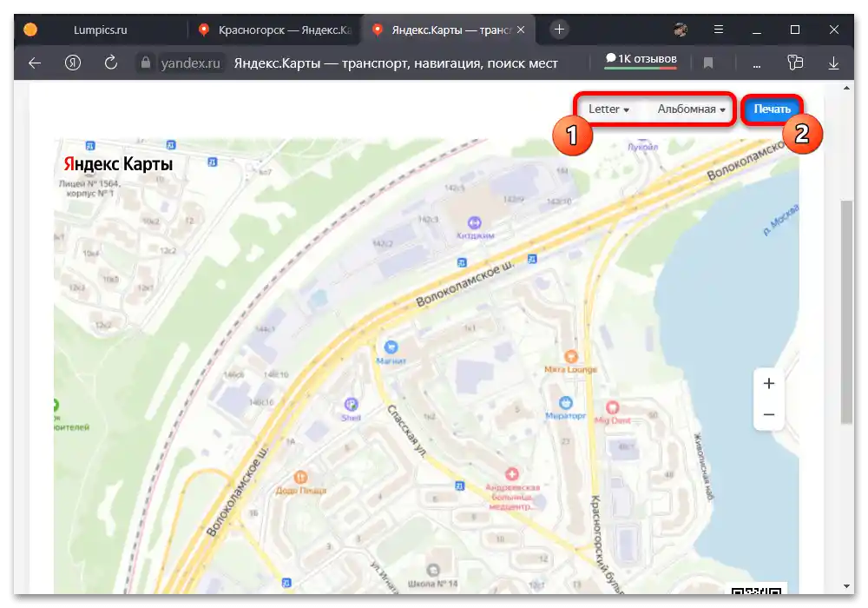Image resolution: width=868 pixels, height=608 pixels.
Task: Click the Андреевская больница marker
Action: pos(512,474)
